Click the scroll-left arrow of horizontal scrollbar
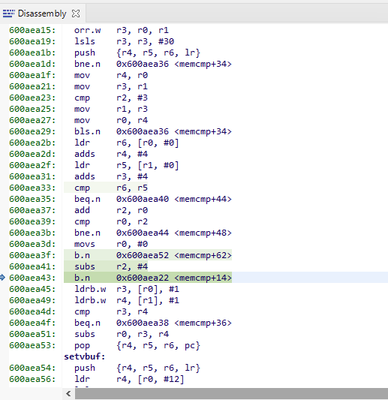This screenshot has width=388, height=400. pyautogui.click(x=68, y=393)
